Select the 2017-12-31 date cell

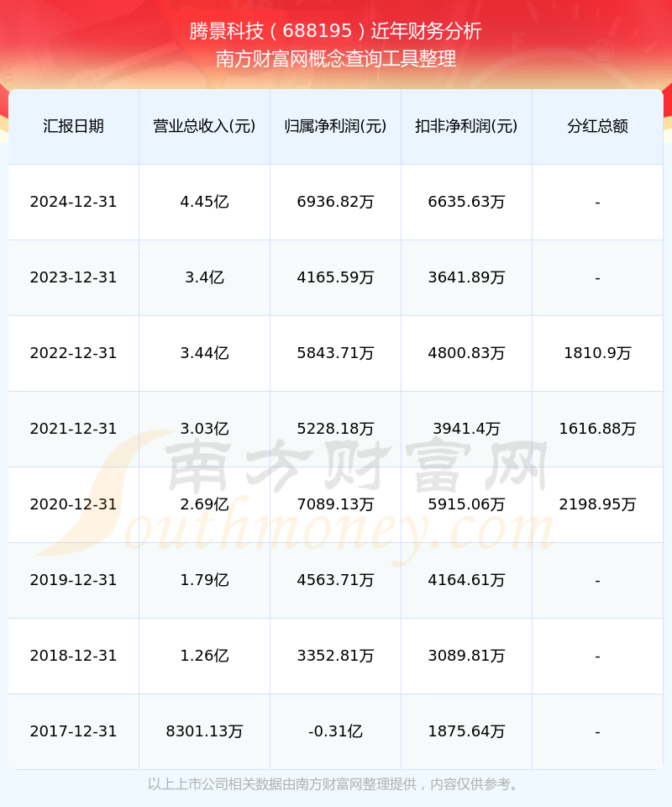74,731
